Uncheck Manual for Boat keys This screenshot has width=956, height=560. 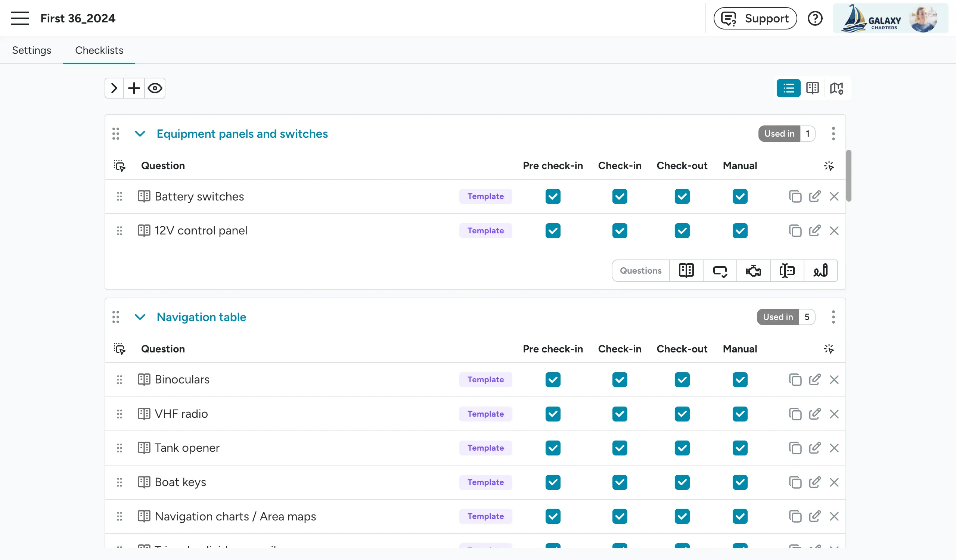[740, 482]
